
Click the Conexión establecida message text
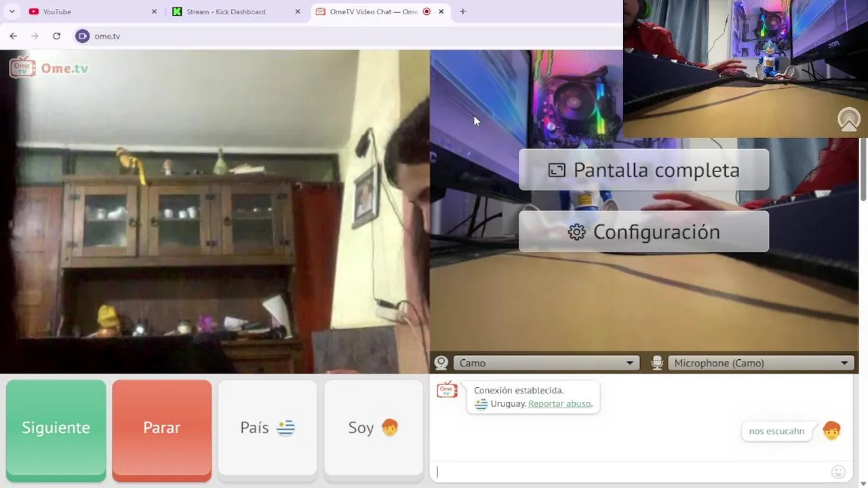(x=519, y=390)
